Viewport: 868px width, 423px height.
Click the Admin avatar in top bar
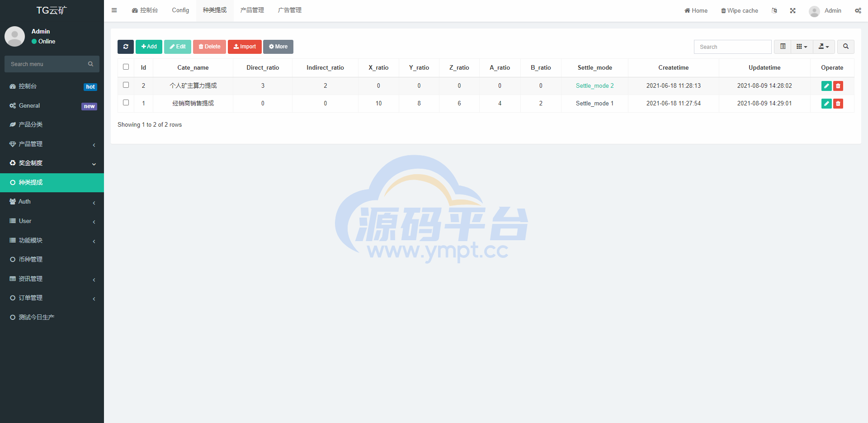click(814, 11)
